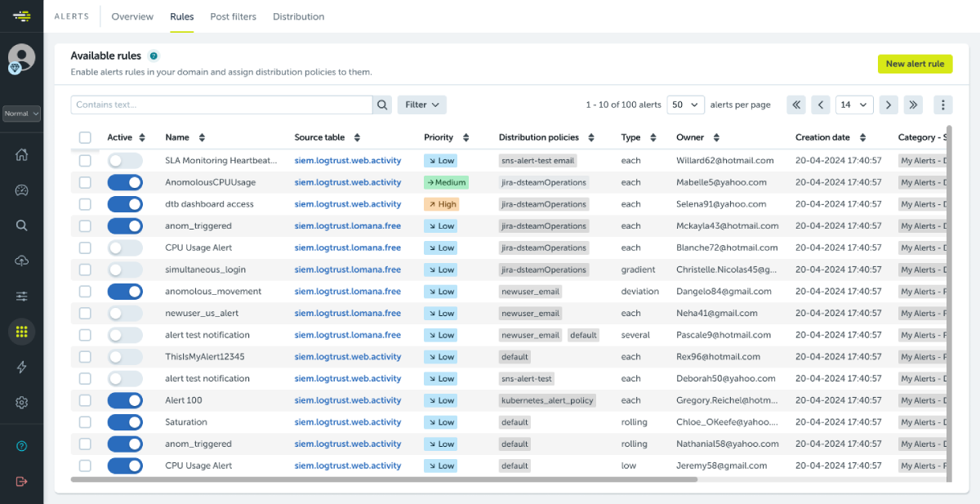
Task: Enable the simultaneous_login rule toggle
Action: click(125, 270)
